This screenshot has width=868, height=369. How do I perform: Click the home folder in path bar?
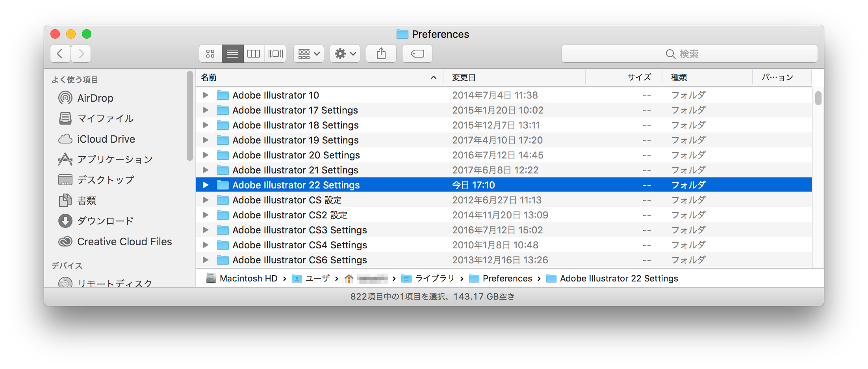pyautogui.click(x=366, y=278)
